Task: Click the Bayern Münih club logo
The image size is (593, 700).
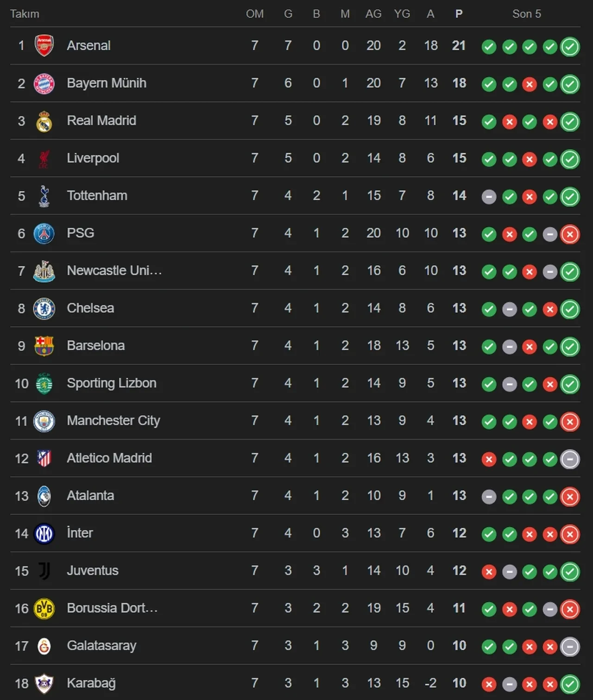Action: [x=44, y=83]
